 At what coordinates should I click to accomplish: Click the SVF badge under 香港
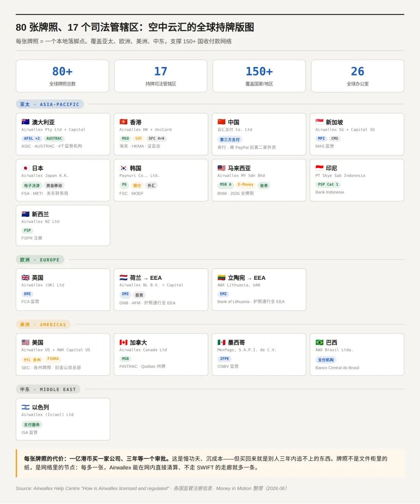coord(138,139)
